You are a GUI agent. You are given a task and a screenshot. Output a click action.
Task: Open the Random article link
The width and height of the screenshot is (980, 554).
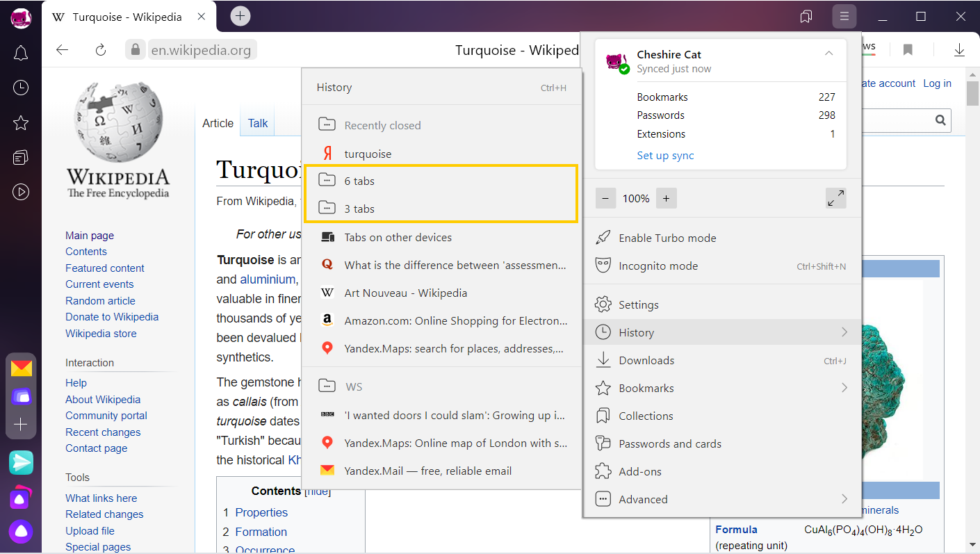pyautogui.click(x=100, y=301)
